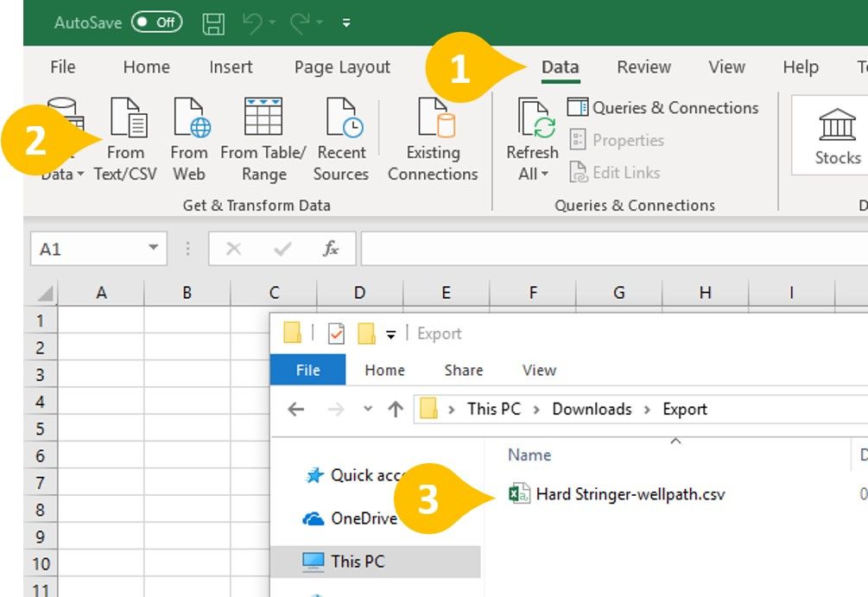Open the Customize Quick Access Toolbar dropdown
The image size is (868, 597).
(346, 23)
